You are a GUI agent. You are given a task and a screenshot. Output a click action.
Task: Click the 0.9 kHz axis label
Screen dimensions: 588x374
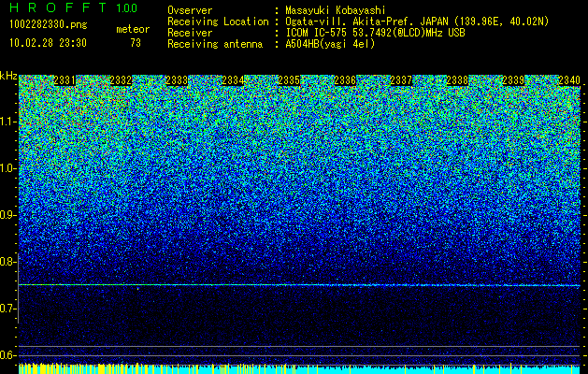(x=7, y=215)
